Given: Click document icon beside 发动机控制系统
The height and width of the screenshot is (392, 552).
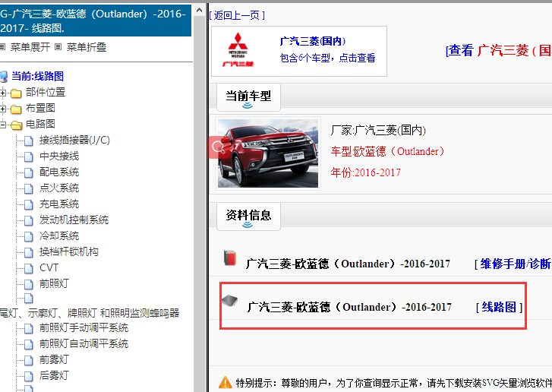Looking at the screenshot, I should tap(29, 220).
